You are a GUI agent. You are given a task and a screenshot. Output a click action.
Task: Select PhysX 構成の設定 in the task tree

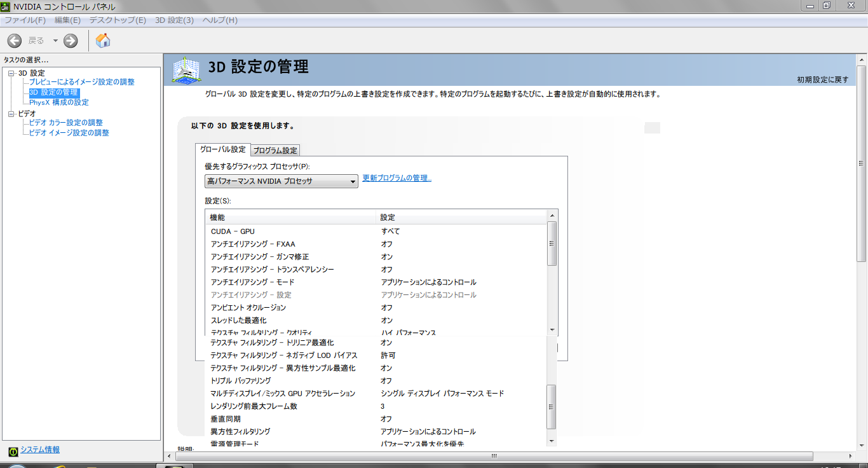[x=59, y=102]
